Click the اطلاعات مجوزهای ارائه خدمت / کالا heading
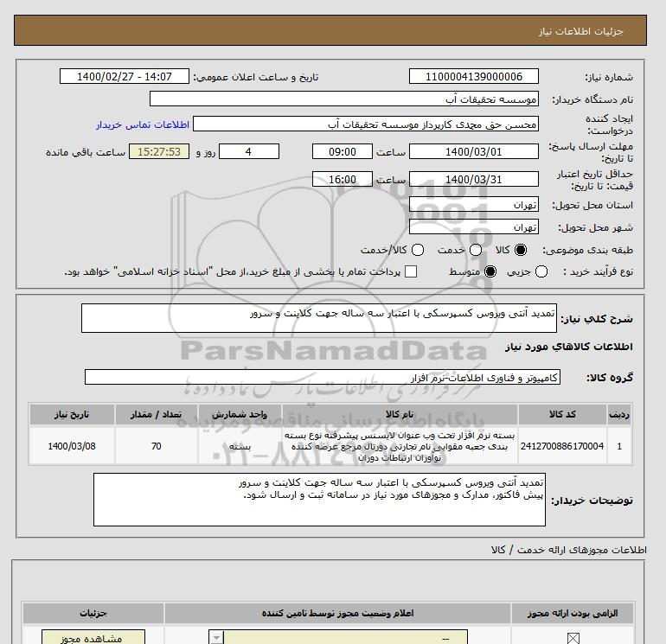This screenshot has height=644, width=666. pos(569,550)
